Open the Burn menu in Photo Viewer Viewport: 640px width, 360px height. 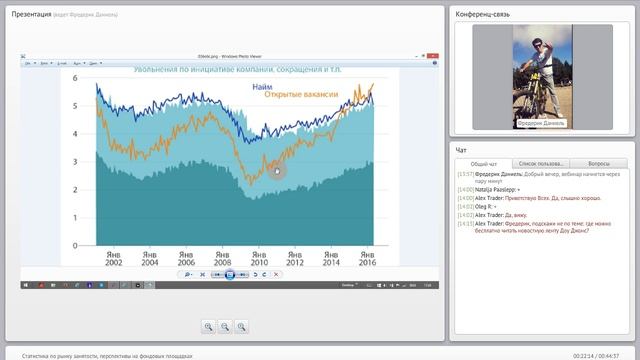(79, 63)
